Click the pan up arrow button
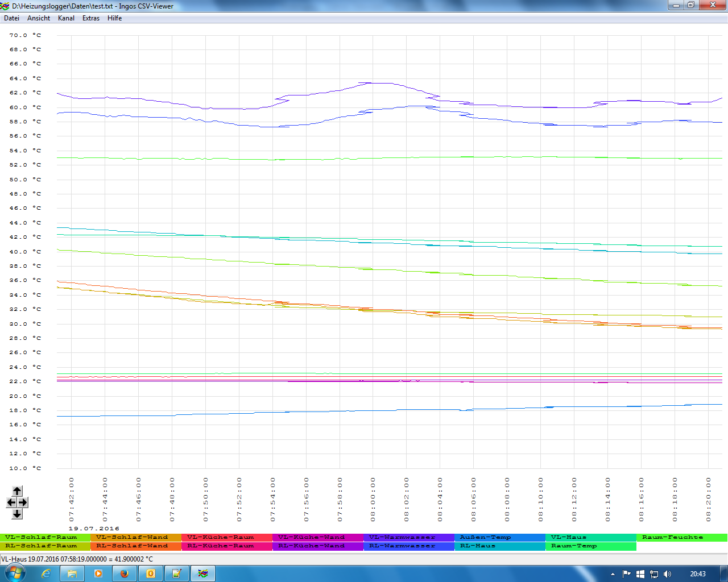 click(x=17, y=491)
